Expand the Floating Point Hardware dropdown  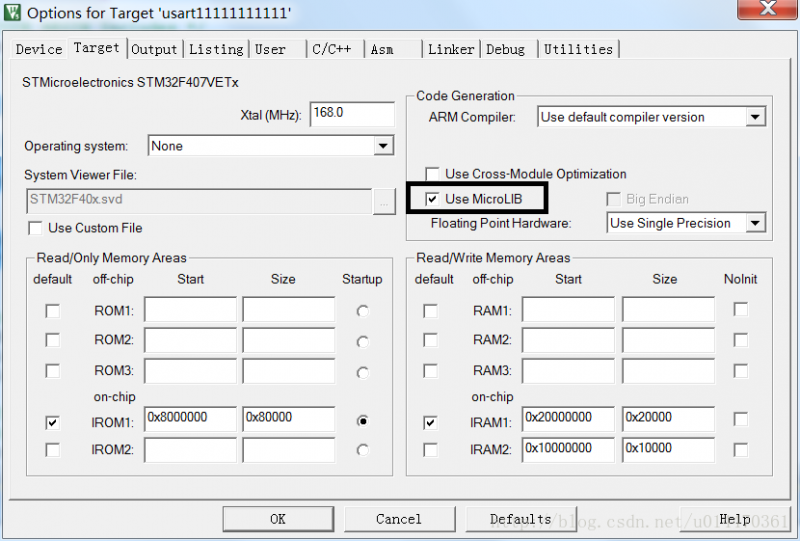755,223
